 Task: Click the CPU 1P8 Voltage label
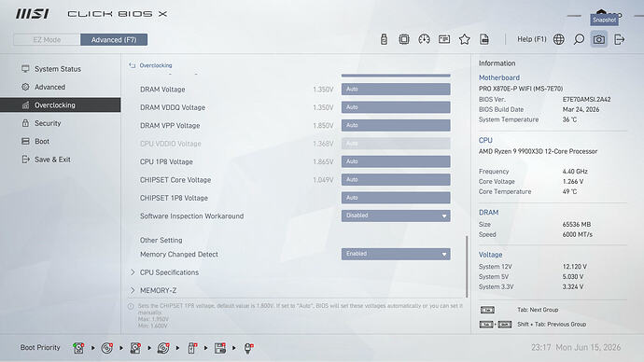[166, 161]
